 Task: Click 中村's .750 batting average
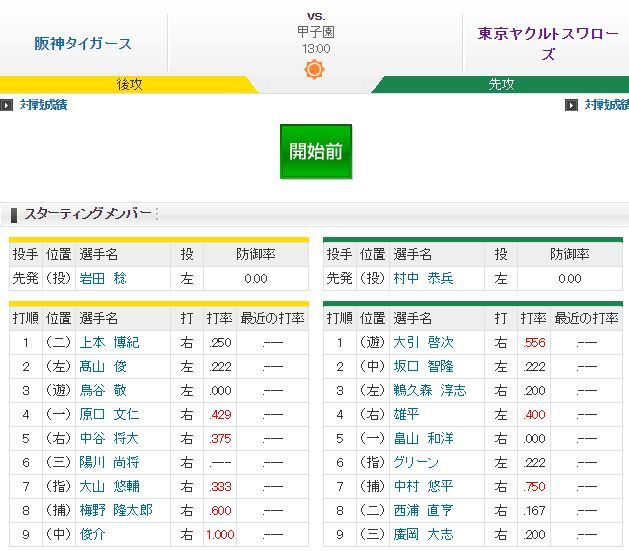point(534,486)
